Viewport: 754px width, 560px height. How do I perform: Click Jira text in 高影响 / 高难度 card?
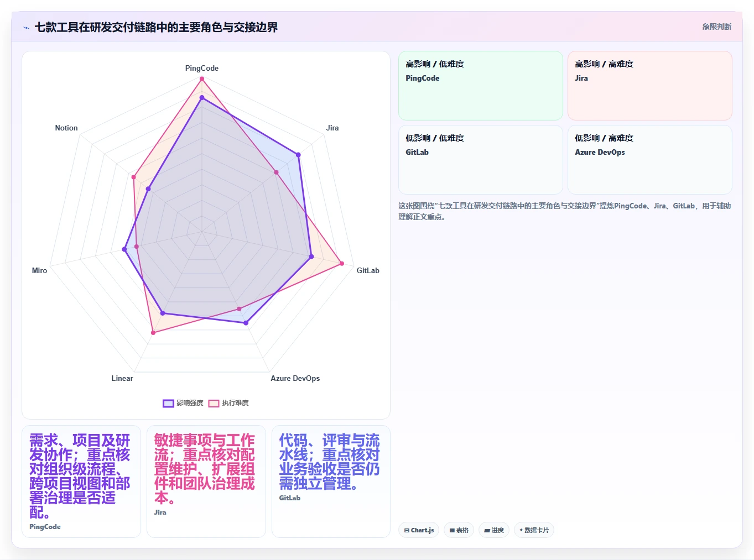[581, 78]
